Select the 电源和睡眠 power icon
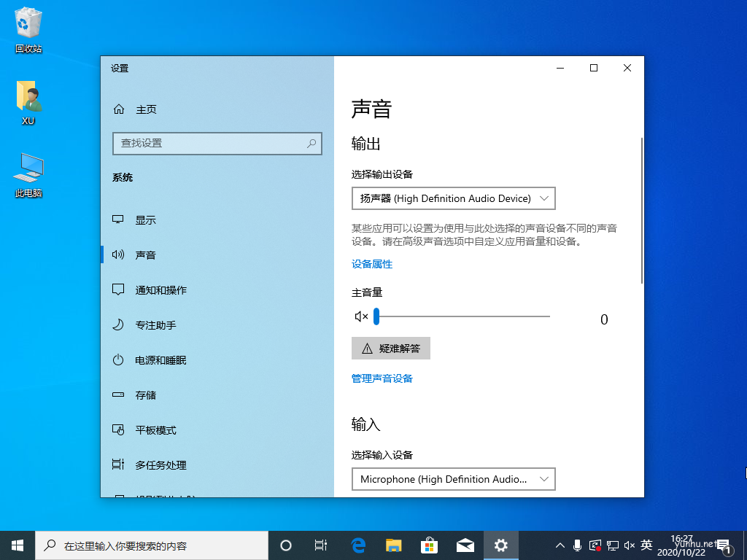The height and width of the screenshot is (560, 747). pyautogui.click(x=118, y=359)
